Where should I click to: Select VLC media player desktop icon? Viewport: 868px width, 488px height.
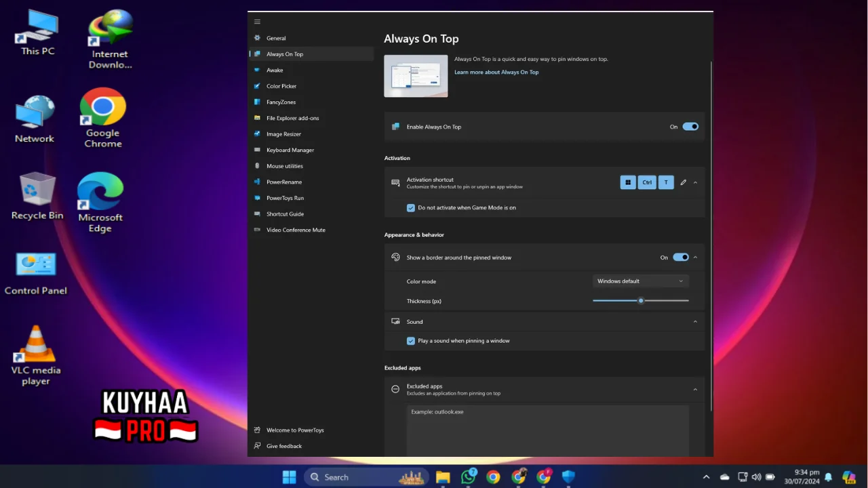36,355
